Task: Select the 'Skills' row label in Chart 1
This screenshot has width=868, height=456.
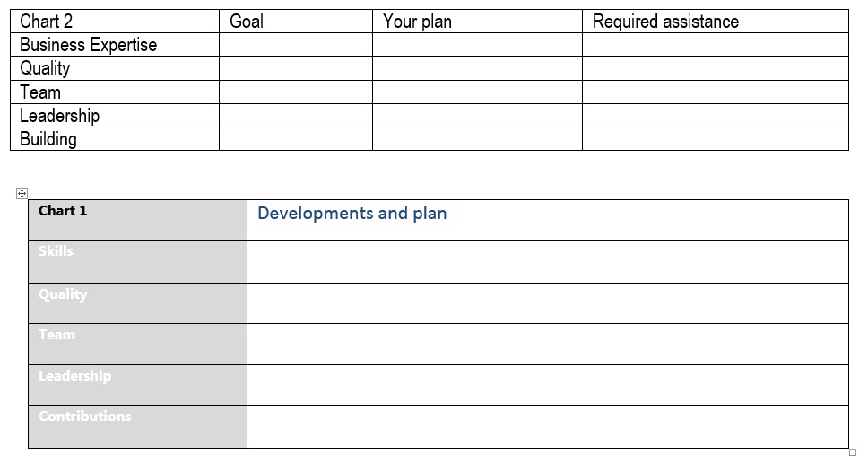Action: [x=56, y=251]
